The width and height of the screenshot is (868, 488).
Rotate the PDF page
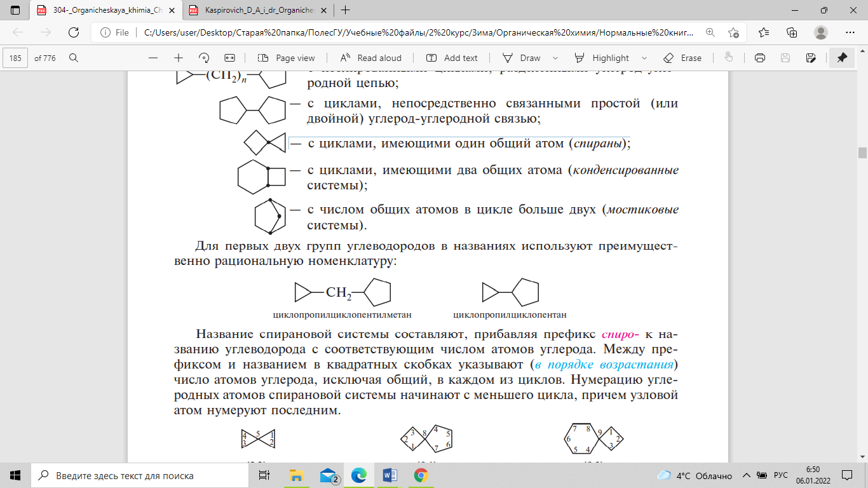(205, 58)
